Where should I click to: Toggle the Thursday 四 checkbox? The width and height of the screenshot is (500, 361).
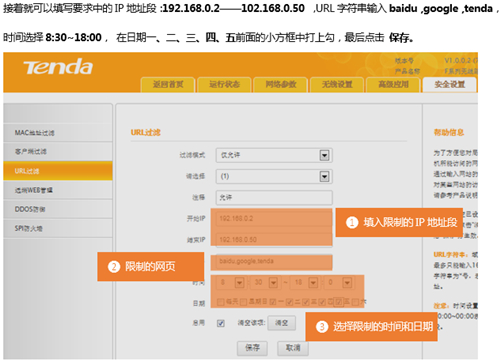click(x=322, y=302)
